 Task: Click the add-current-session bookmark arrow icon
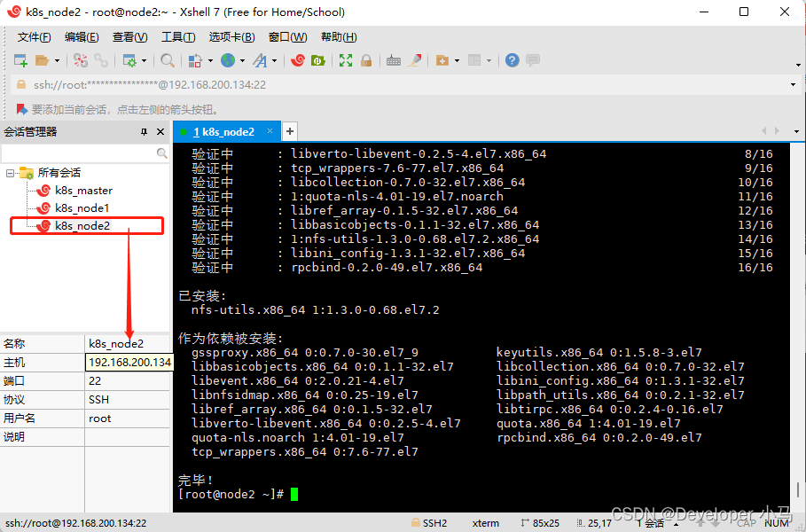(x=21, y=109)
